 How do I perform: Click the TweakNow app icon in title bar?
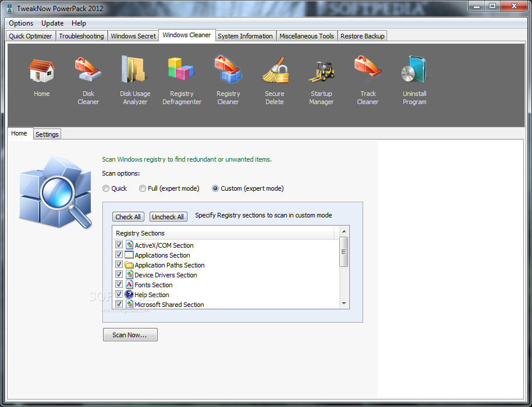10,8
